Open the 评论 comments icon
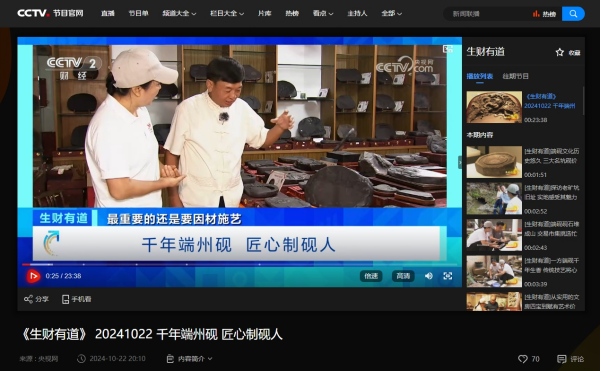This screenshot has width=601, height=371. [x=562, y=359]
